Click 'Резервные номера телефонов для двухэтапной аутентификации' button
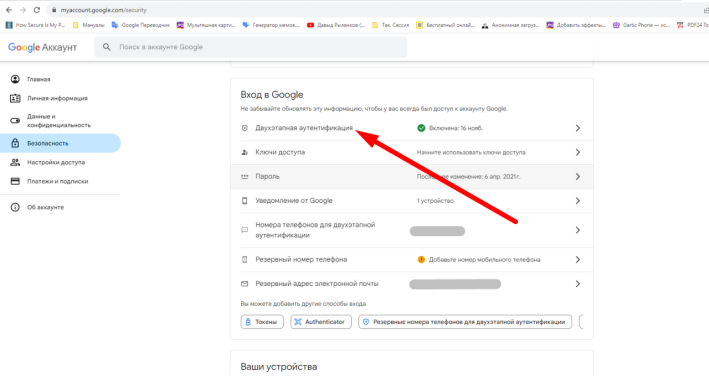The image size is (709, 376). (465, 322)
